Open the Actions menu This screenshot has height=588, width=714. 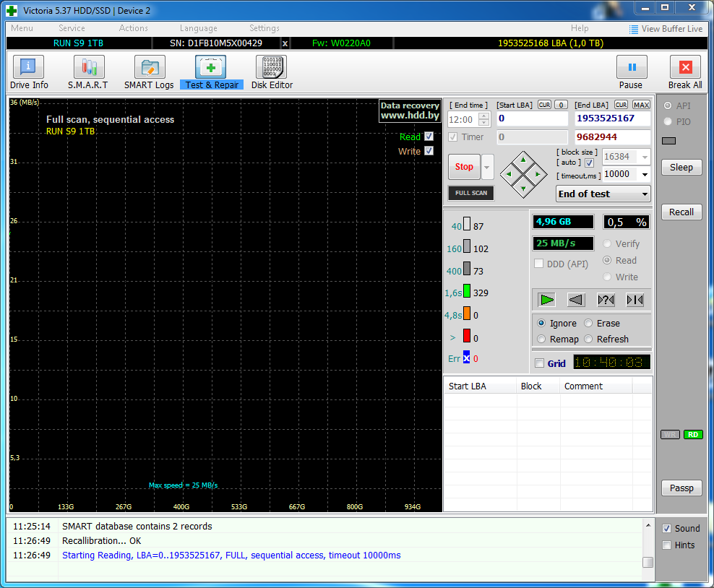[133, 28]
